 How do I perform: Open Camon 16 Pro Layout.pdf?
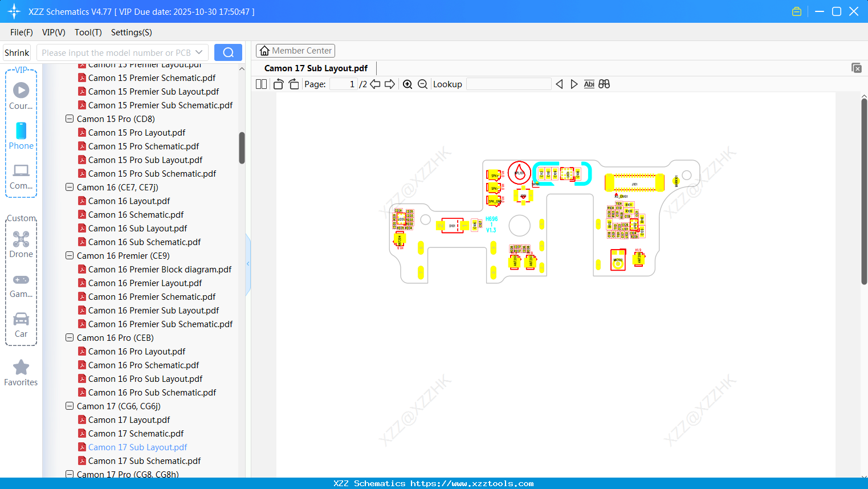[x=137, y=352]
